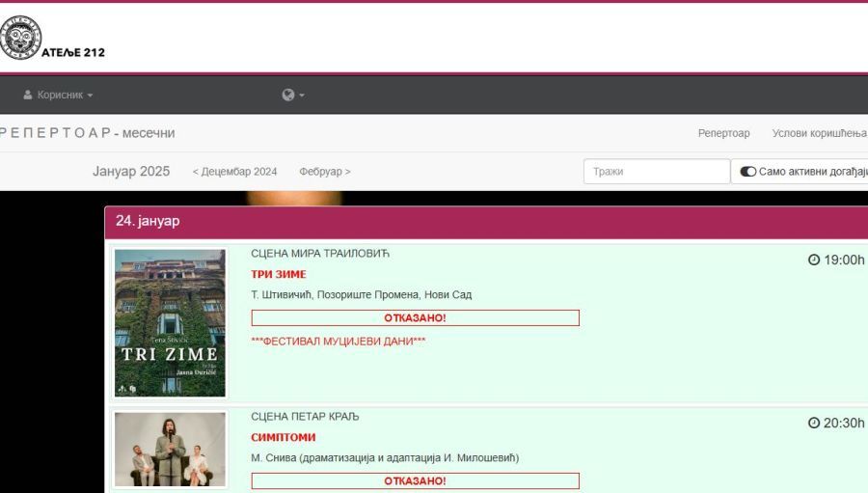Image resolution: width=868 pixels, height=493 pixels.
Task: Click the clock icon beside 20:30h
Action: [x=814, y=423]
